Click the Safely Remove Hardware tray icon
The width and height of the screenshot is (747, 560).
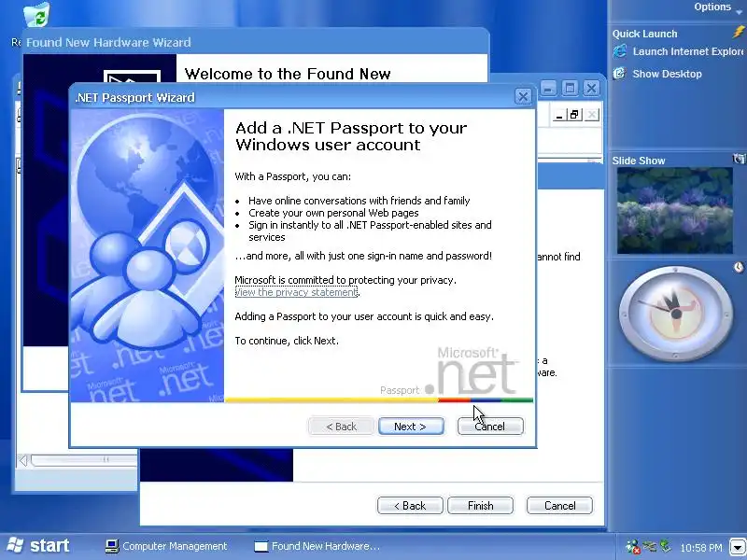[665, 546]
